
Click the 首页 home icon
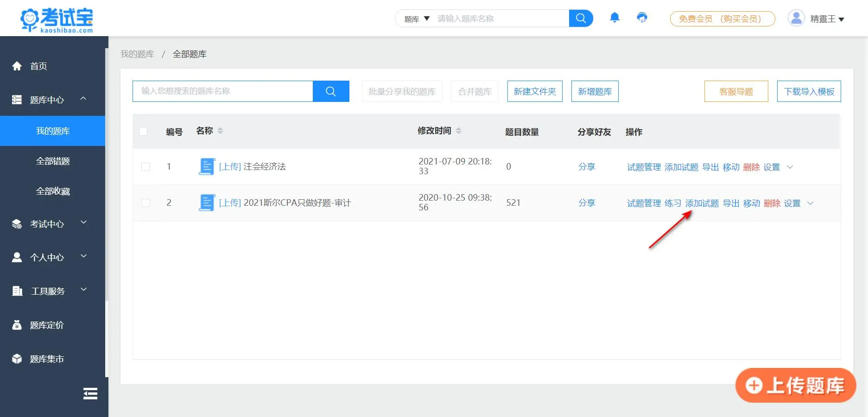pyautogui.click(x=17, y=66)
